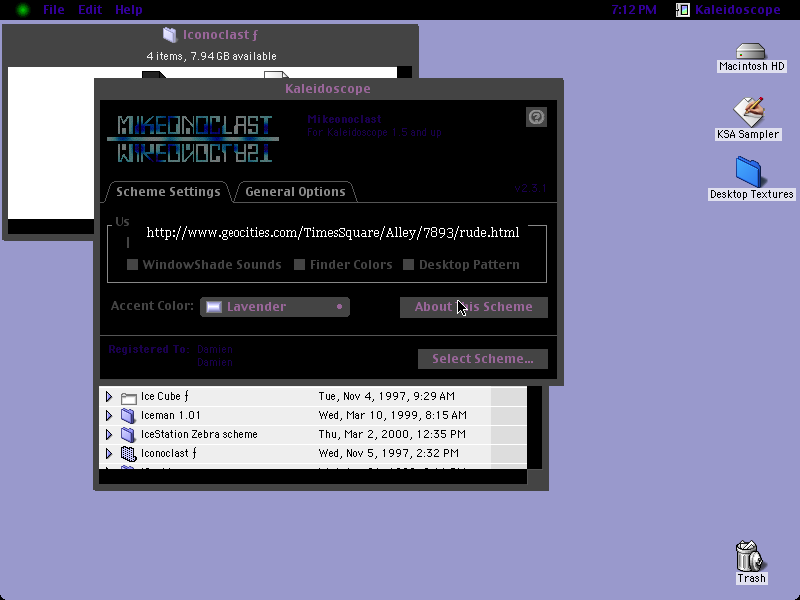Click the Iconoclast ƒ name in the list

pyautogui.click(x=169, y=453)
